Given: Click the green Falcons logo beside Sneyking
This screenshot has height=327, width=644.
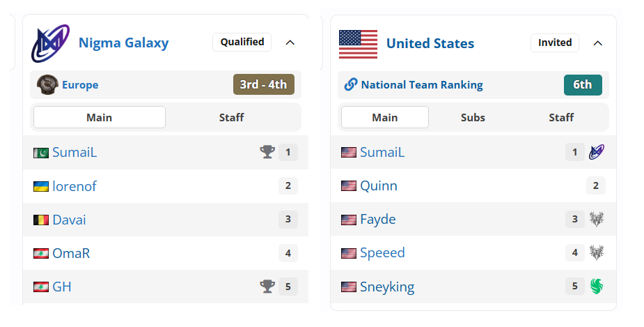Looking at the screenshot, I should click(x=597, y=287).
